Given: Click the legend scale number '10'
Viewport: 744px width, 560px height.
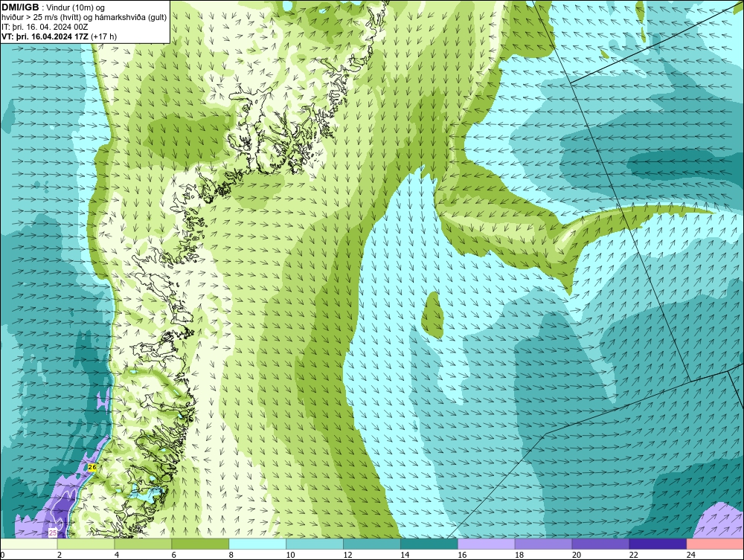Looking at the screenshot, I should click(x=290, y=555).
